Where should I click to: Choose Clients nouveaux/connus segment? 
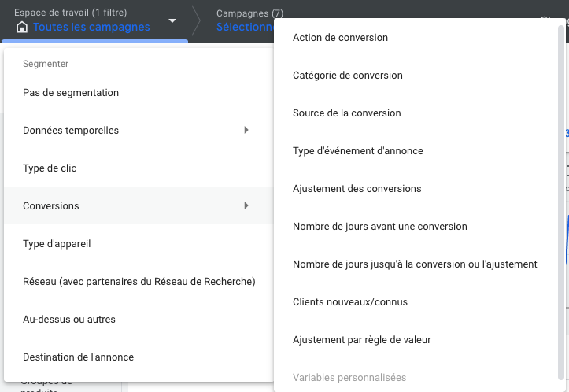pyautogui.click(x=349, y=302)
